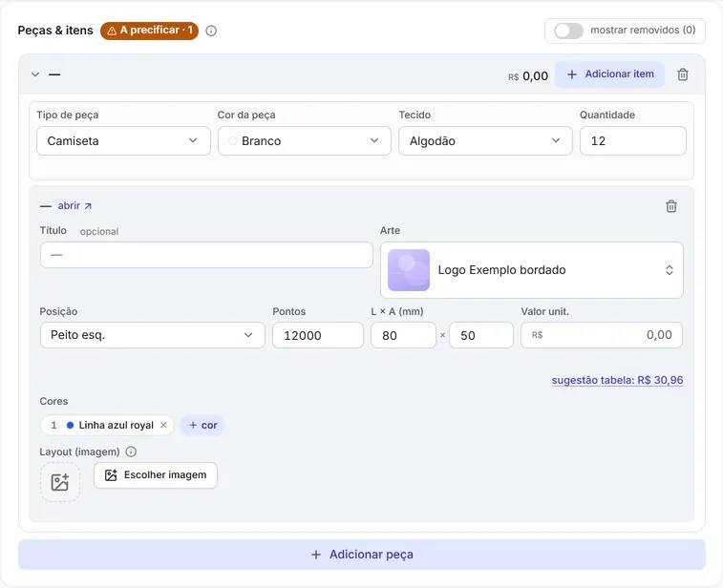Open Posição dropdown showing Peito esq.
723x588 pixels.
pos(152,335)
